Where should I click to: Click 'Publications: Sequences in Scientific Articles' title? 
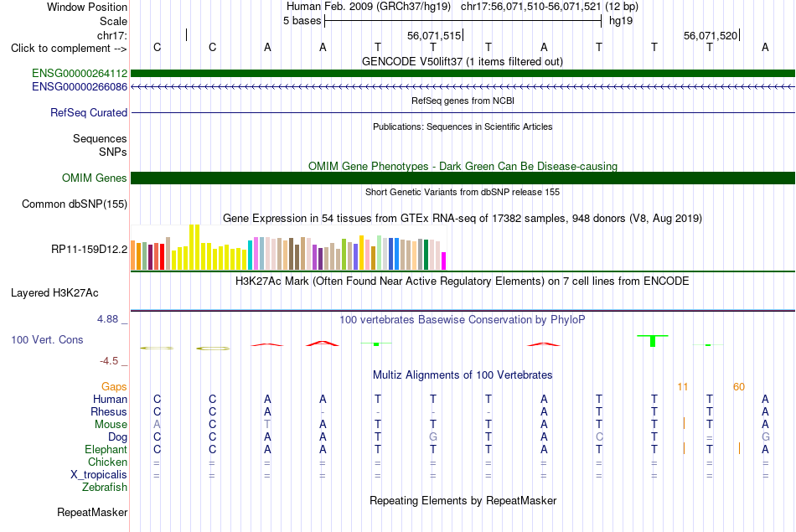tap(463, 127)
